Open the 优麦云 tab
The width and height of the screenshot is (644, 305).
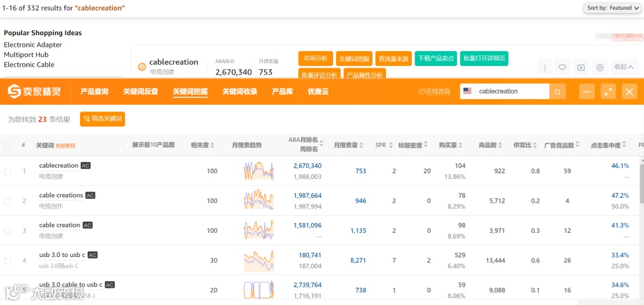(318, 91)
